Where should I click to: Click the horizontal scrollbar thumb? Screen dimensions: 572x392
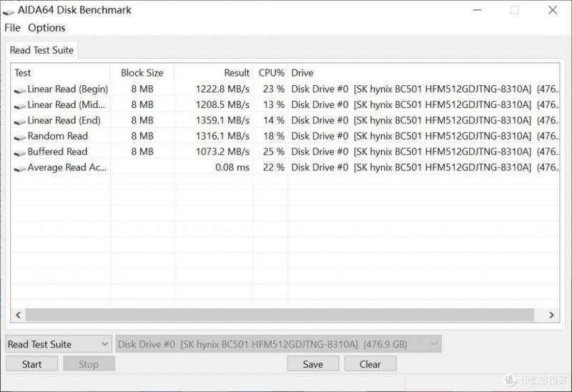click(x=280, y=315)
